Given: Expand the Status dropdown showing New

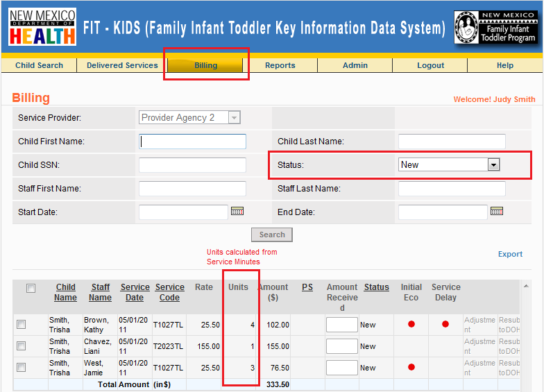Looking at the screenshot, I should pos(493,165).
